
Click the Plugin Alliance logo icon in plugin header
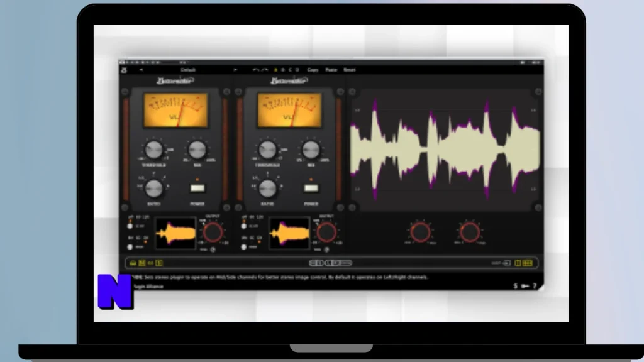coord(124,70)
